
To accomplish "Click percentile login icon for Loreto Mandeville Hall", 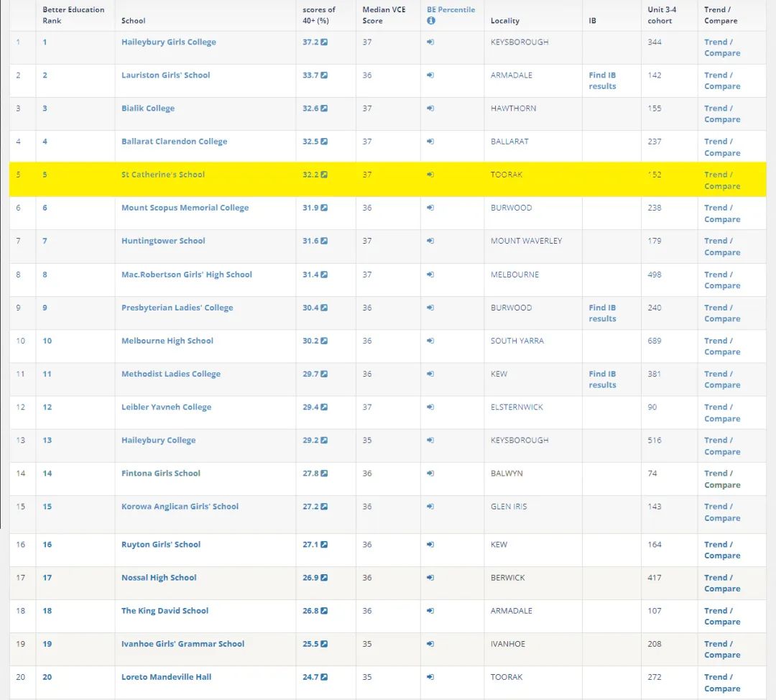I will point(430,677).
